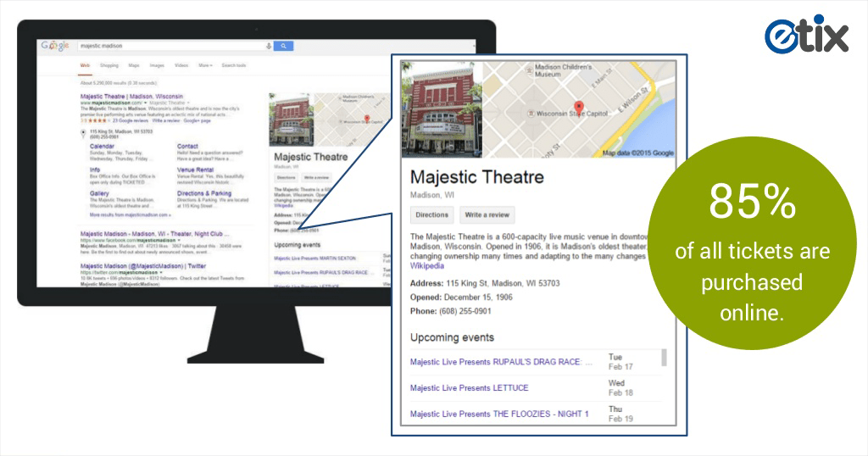This screenshot has height=456, width=868.
Task: Click the Directions button on the monitor screen
Action: 287,178
